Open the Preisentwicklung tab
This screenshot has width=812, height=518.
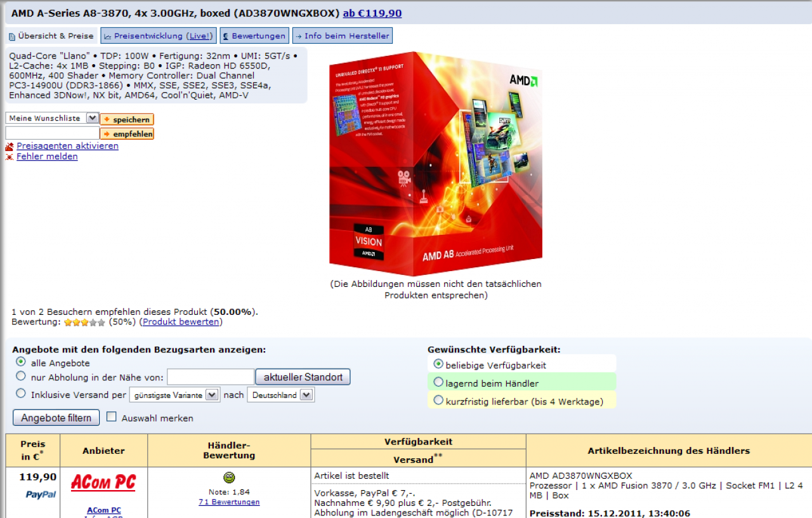tap(158, 36)
